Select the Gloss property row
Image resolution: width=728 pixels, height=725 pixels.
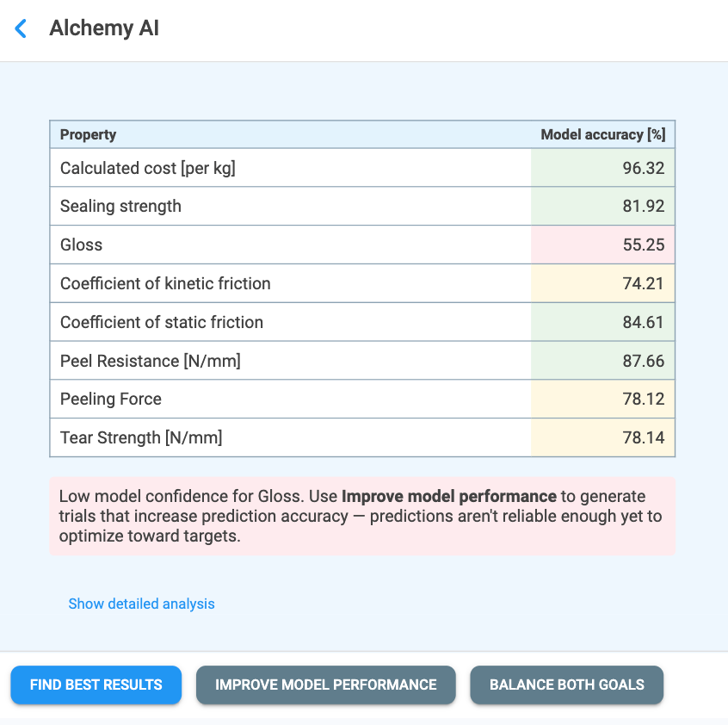(x=362, y=245)
